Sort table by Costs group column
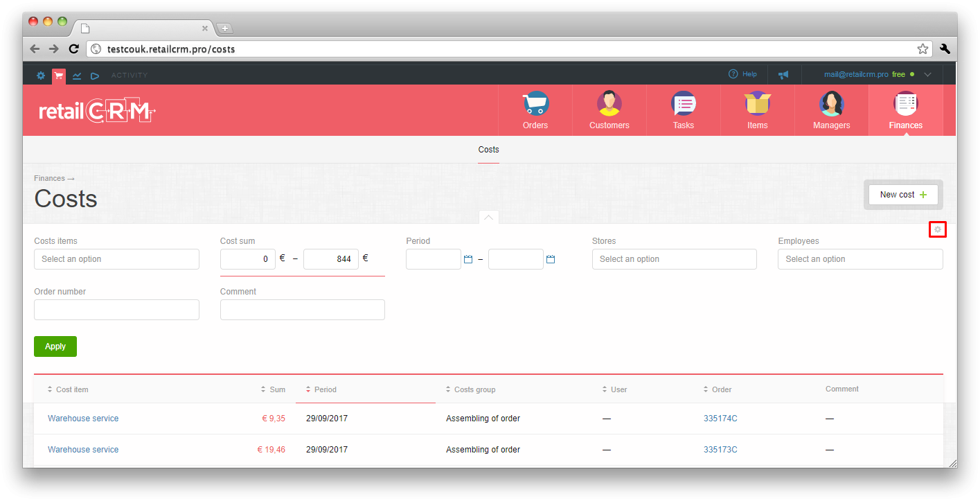The height and width of the screenshot is (501, 980). click(x=470, y=389)
